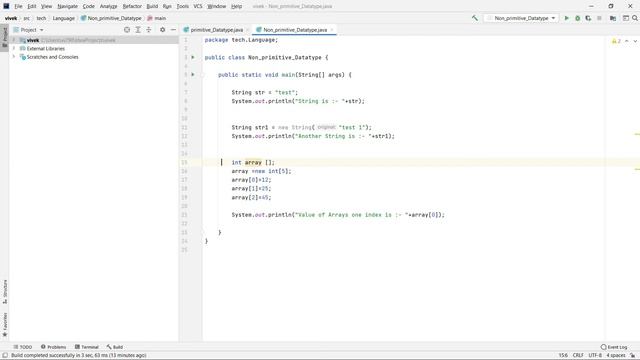640x360 pixels.
Task: Open the Help menu
Action: [x=236, y=6]
